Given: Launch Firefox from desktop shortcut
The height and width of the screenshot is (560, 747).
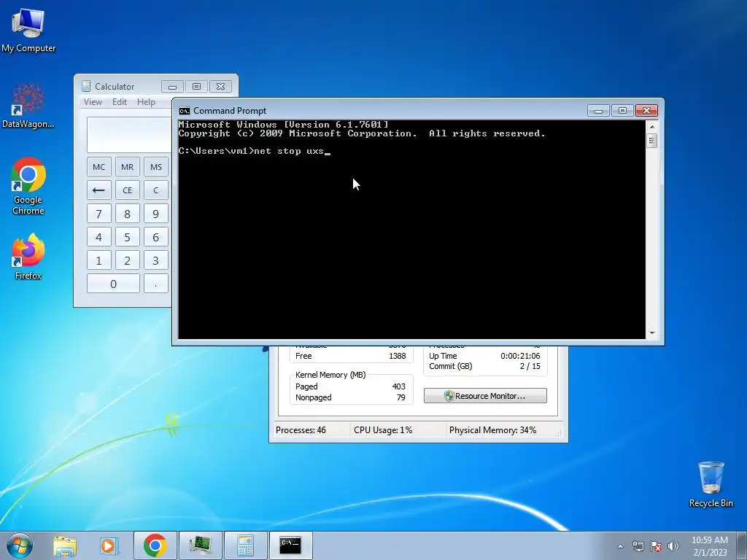Looking at the screenshot, I should (x=28, y=256).
